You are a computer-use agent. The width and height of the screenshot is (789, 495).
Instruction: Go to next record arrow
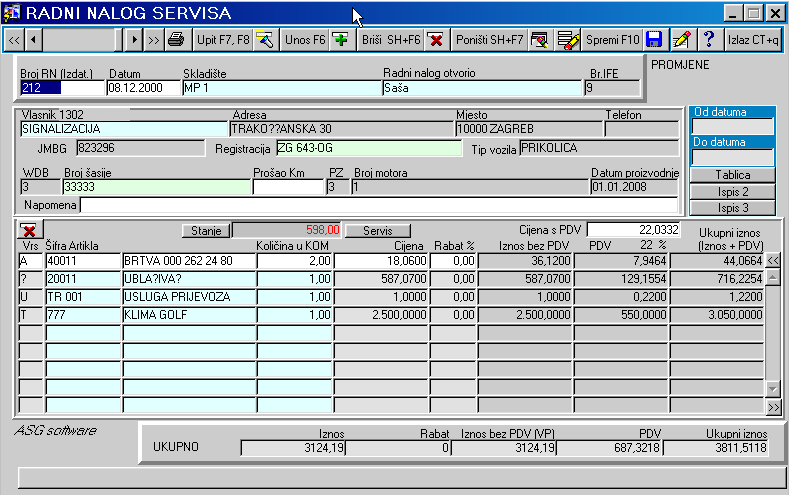click(x=134, y=40)
